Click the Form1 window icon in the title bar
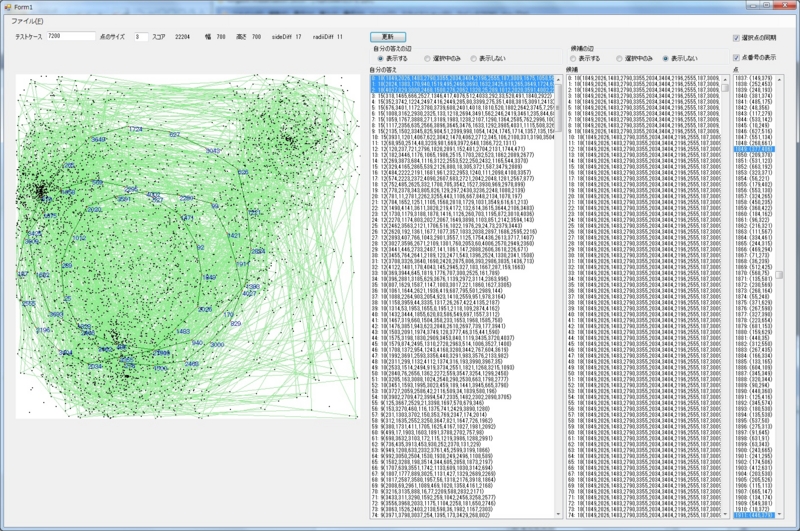The image size is (800, 531). (7, 7)
